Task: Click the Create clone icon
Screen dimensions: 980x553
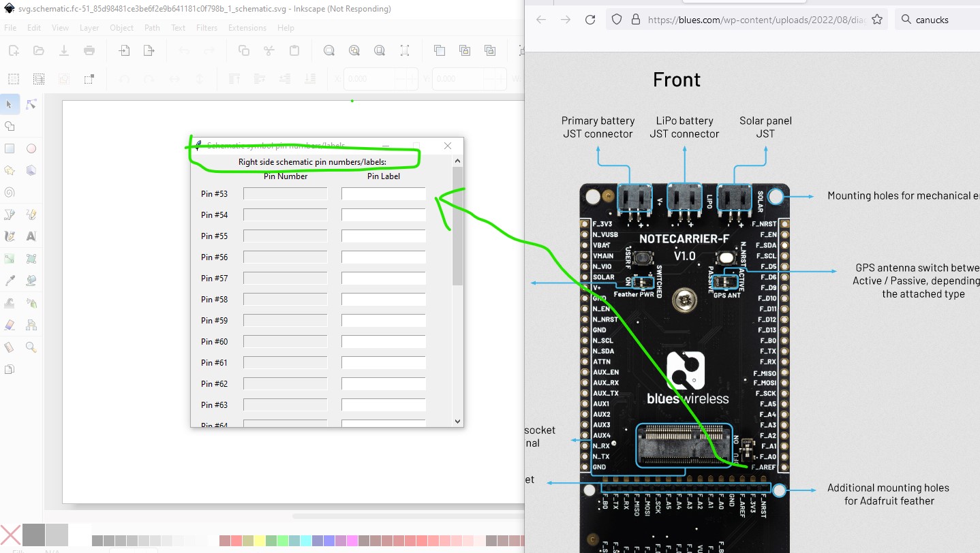Action: click(465, 50)
